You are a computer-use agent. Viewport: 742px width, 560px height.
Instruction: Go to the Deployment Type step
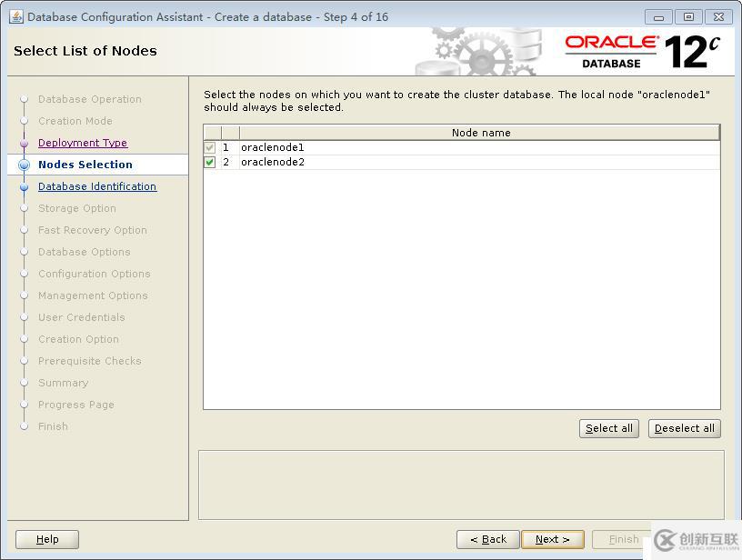click(83, 143)
